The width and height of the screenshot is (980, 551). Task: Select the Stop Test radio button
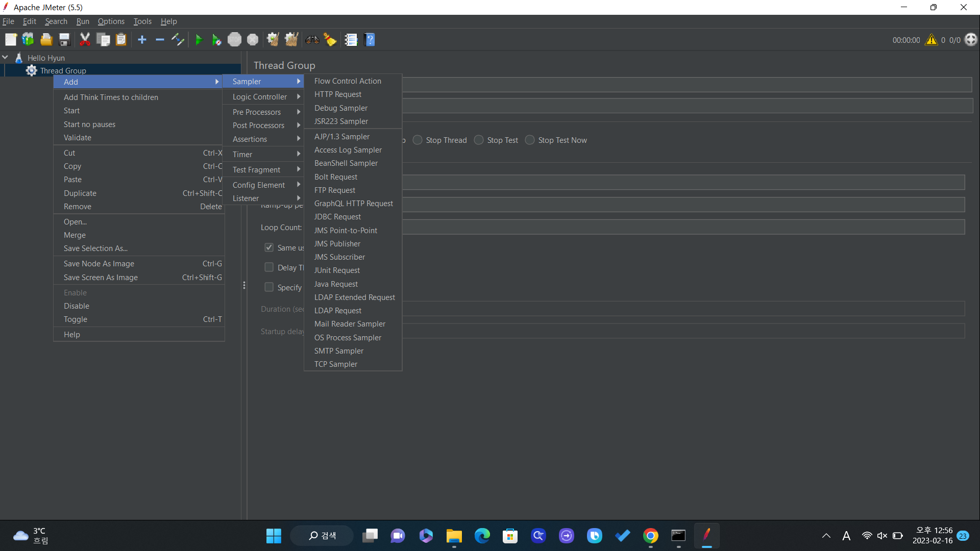(x=479, y=140)
